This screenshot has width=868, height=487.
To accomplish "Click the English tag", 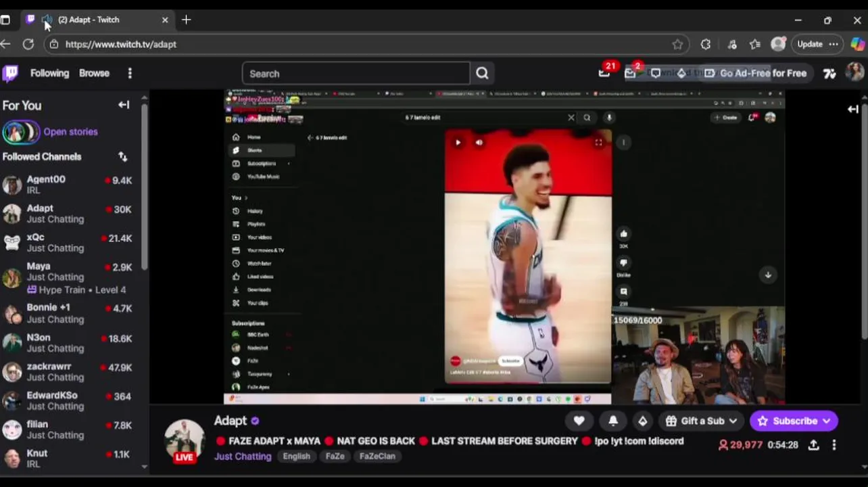I will click(296, 456).
